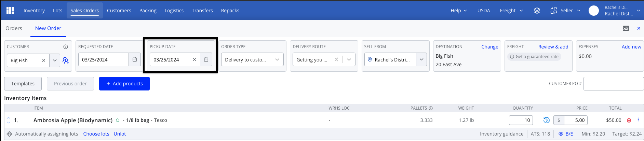Expand the Delivery Route dropdown
This screenshot has height=141, width=644.
[349, 60]
